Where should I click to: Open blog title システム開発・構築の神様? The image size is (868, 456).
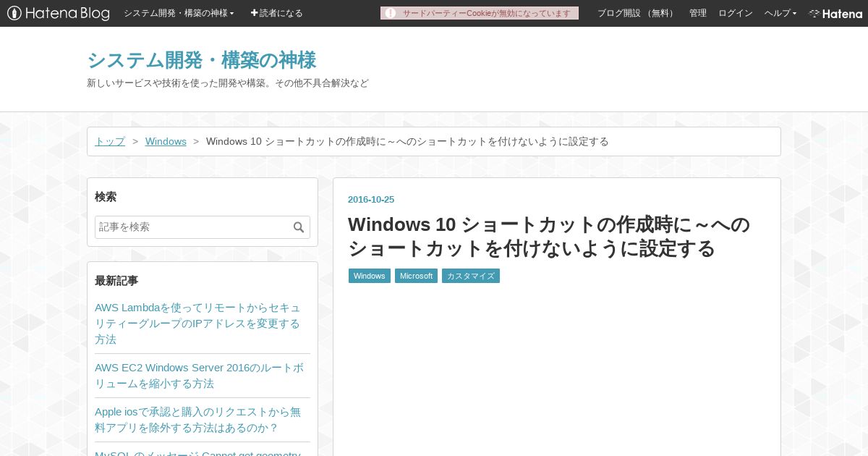(202, 60)
